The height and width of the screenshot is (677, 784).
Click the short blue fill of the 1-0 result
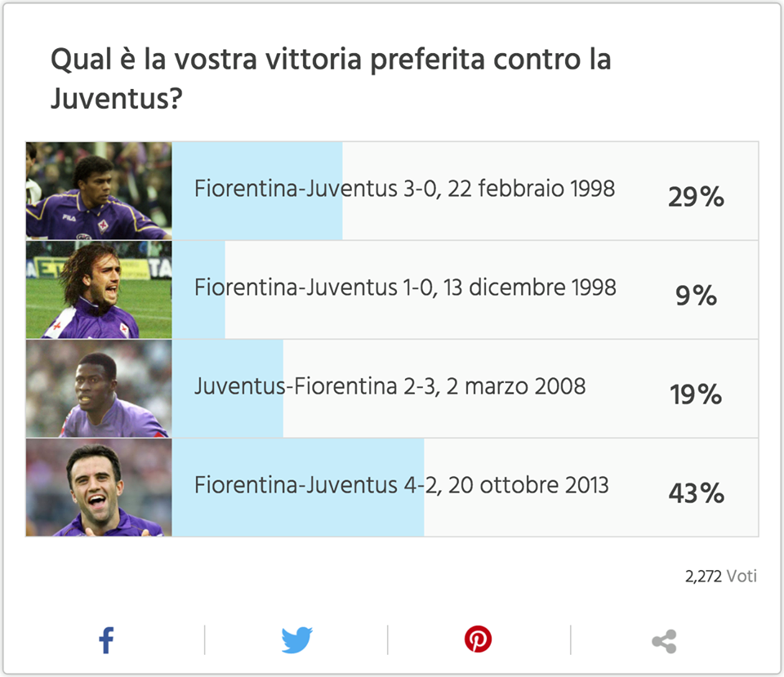(200, 318)
